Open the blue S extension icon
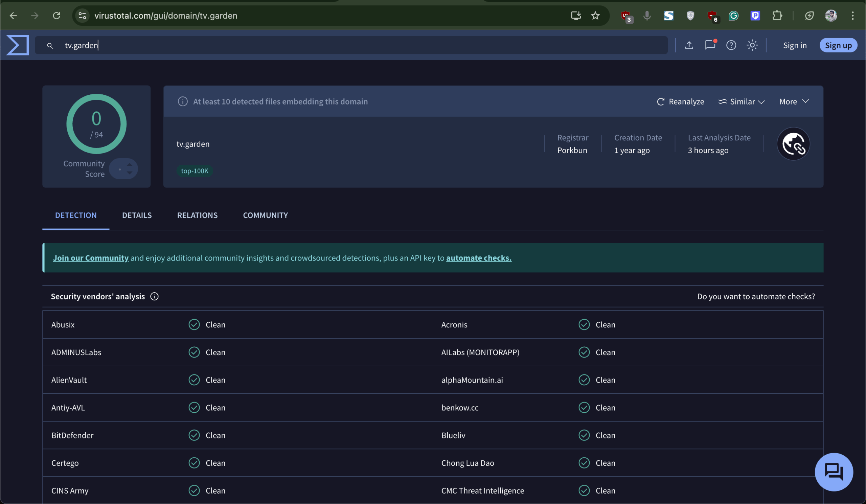The width and height of the screenshot is (866, 504). click(669, 16)
